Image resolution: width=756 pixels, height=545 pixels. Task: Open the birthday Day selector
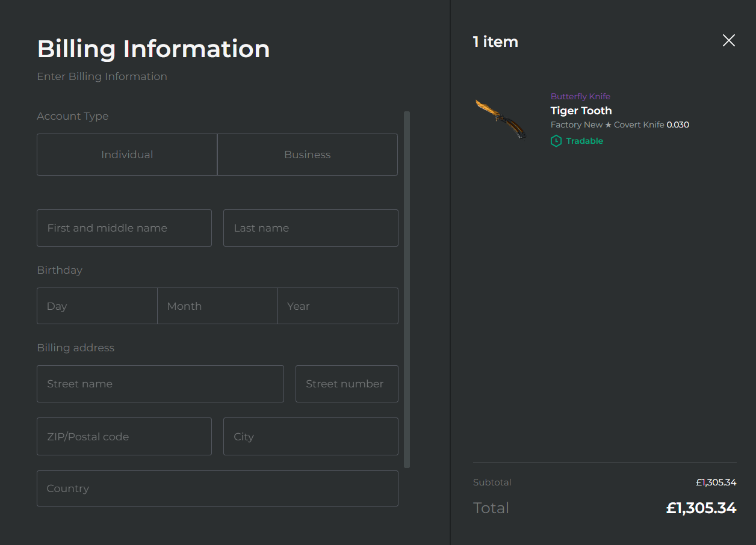(98, 306)
